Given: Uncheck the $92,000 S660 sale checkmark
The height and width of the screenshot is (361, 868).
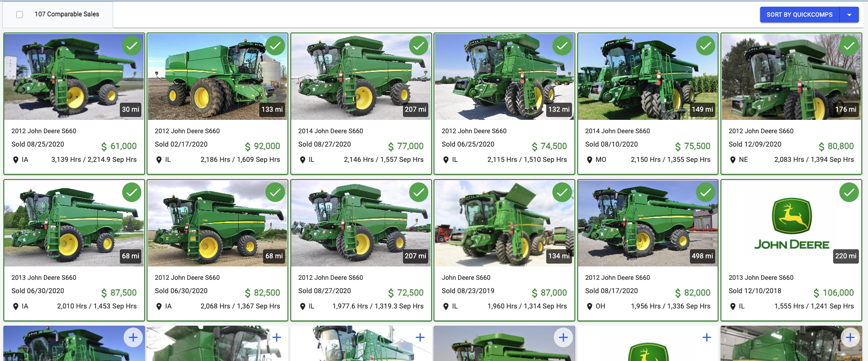Looking at the screenshot, I should coord(275,46).
